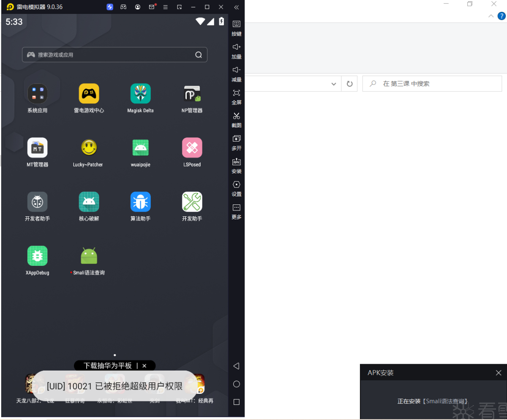Click 安装 APK install button
This screenshot has height=420, width=507.
(237, 166)
